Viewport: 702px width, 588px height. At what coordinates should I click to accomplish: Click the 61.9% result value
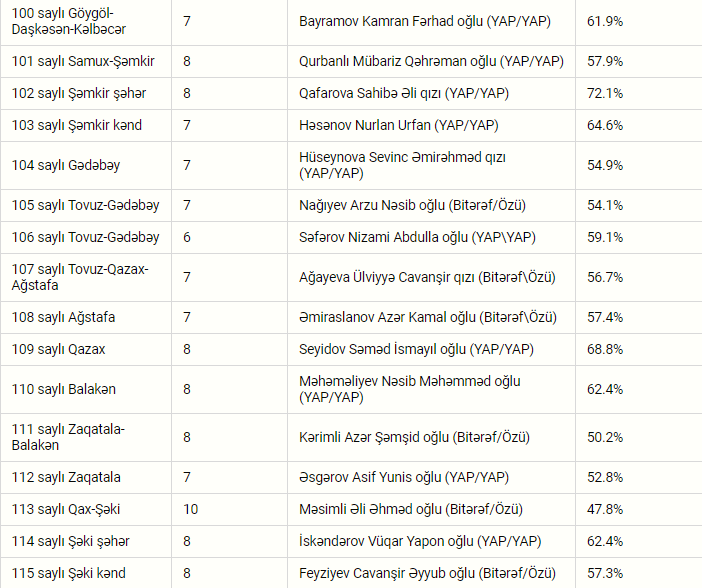coord(605,21)
